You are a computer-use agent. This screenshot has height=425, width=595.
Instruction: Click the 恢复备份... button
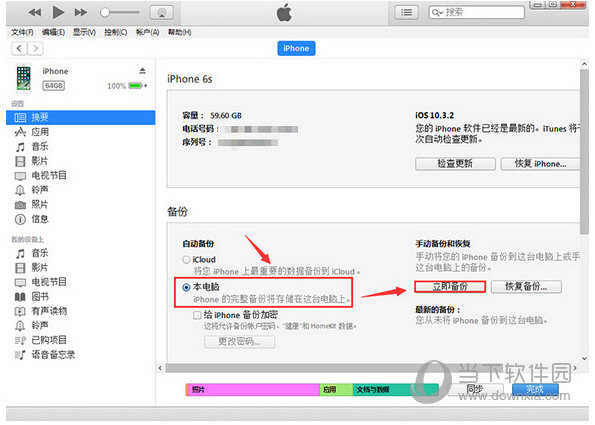point(526,286)
